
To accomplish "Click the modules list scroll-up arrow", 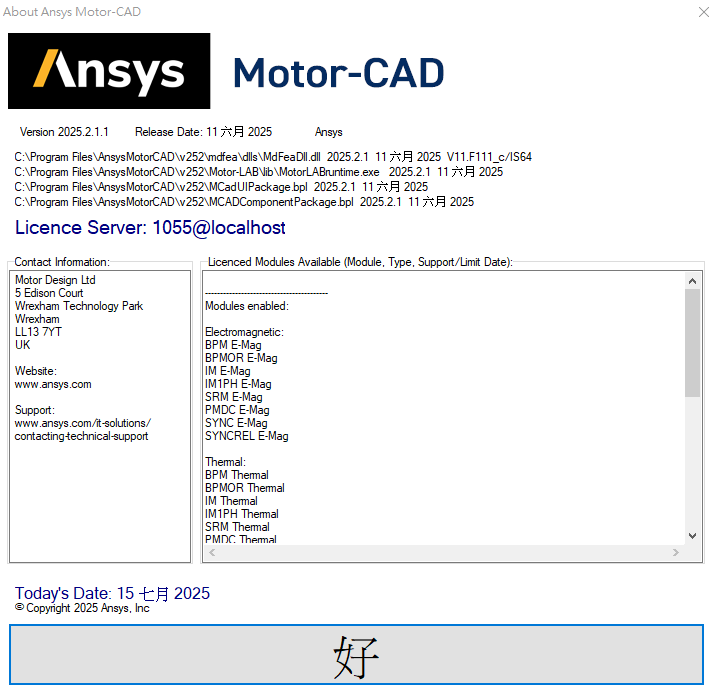I will click(692, 281).
